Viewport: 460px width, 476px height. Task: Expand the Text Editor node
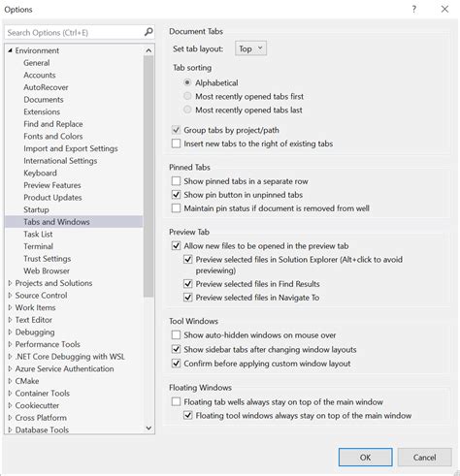click(10, 320)
